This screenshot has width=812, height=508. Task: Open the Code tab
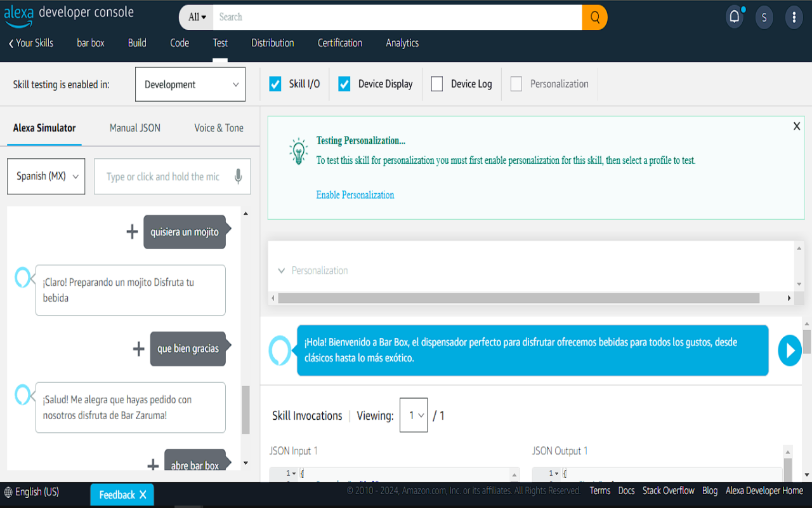(x=180, y=43)
